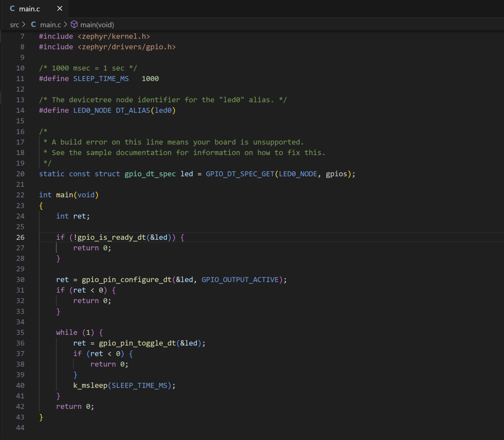The height and width of the screenshot is (440, 504).
Task: Expand the chevron after main.c in breadcrumbs
Action: point(65,24)
